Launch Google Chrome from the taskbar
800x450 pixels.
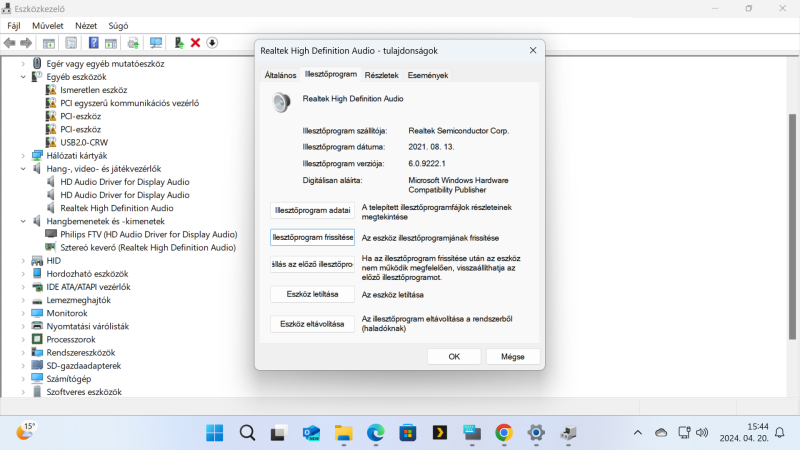(504, 433)
